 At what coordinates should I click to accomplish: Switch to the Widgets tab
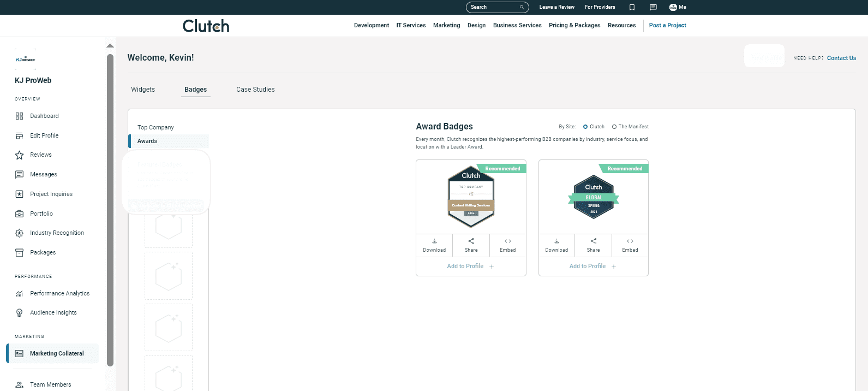coord(143,90)
